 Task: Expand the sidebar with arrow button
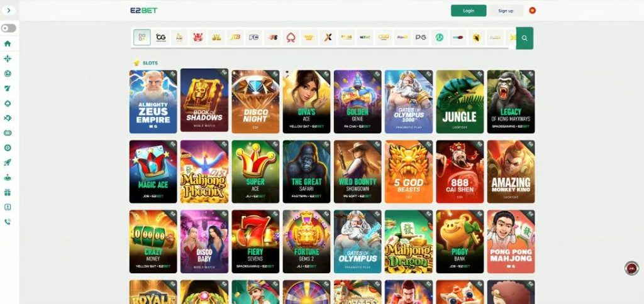[9, 10]
